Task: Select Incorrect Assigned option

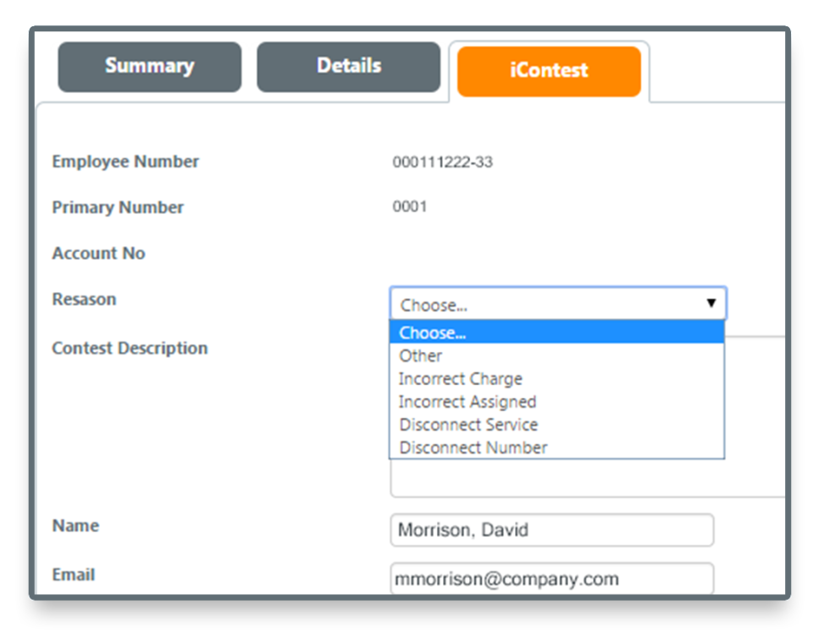Action: (x=556, y=401)
